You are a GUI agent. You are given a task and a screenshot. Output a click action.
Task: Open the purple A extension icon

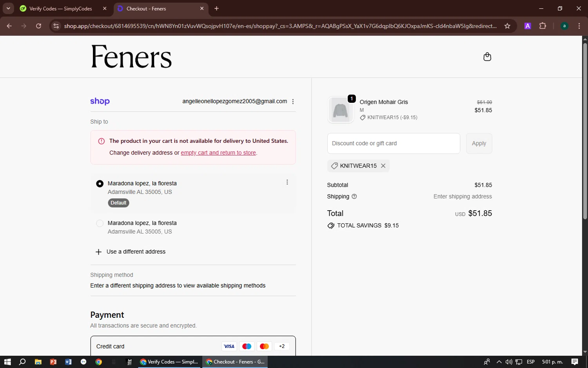point(528,26)
